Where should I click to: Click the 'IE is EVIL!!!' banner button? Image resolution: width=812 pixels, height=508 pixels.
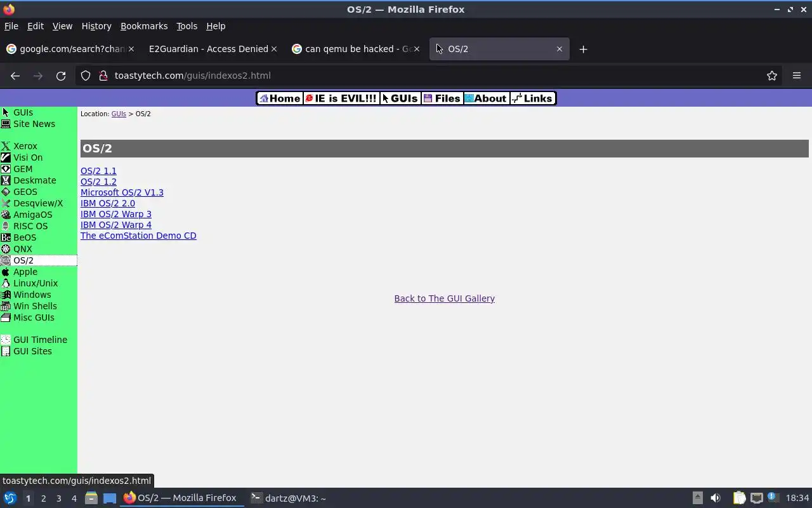[341, 98]
